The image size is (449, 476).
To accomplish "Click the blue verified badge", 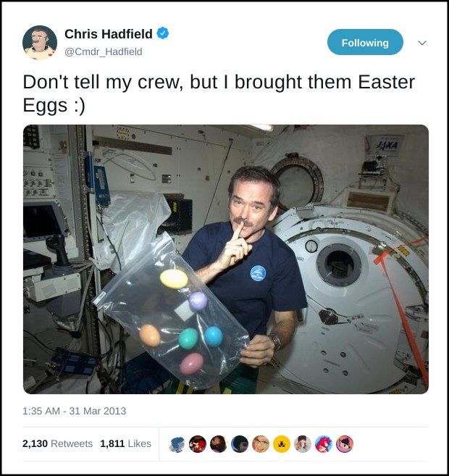I will 163,33.
